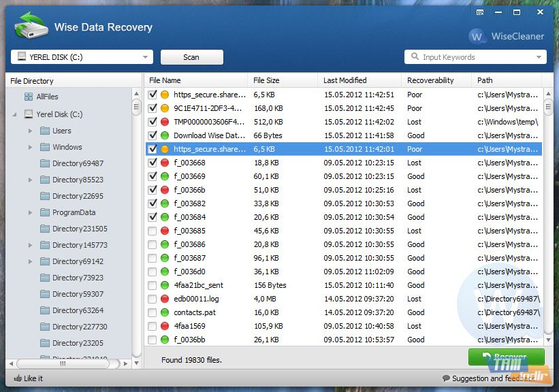This screenshot has height=392, width=559.
Task: Check the checkbox next to f_003685
Action: [x=153, y=231]
